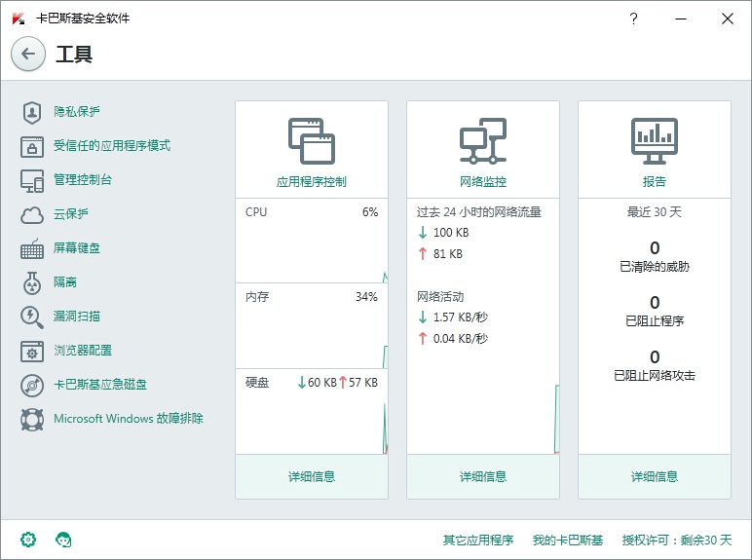
Task: Open 漏洞扫描 link
Action: click(77, 316)
